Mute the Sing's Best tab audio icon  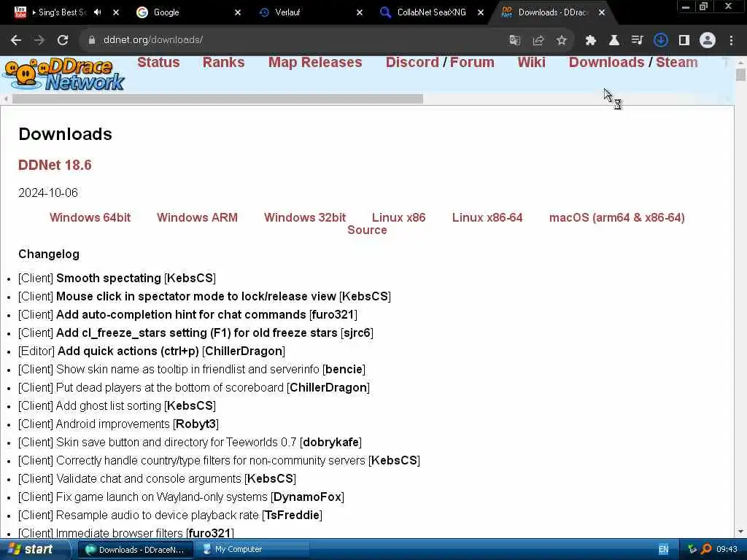click(98, 12)
